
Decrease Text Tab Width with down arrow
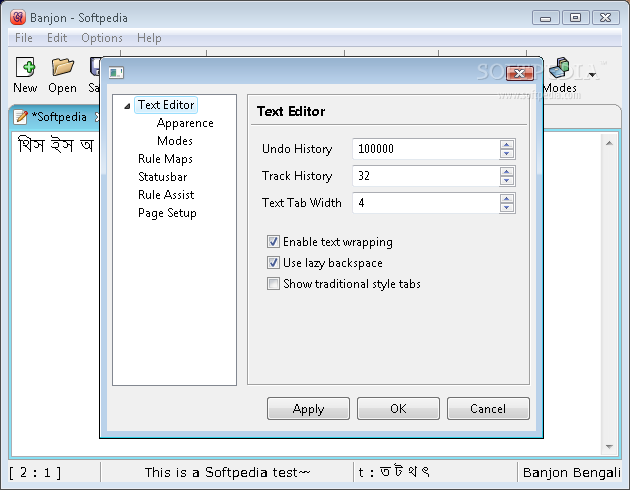(x=507, y=207)
